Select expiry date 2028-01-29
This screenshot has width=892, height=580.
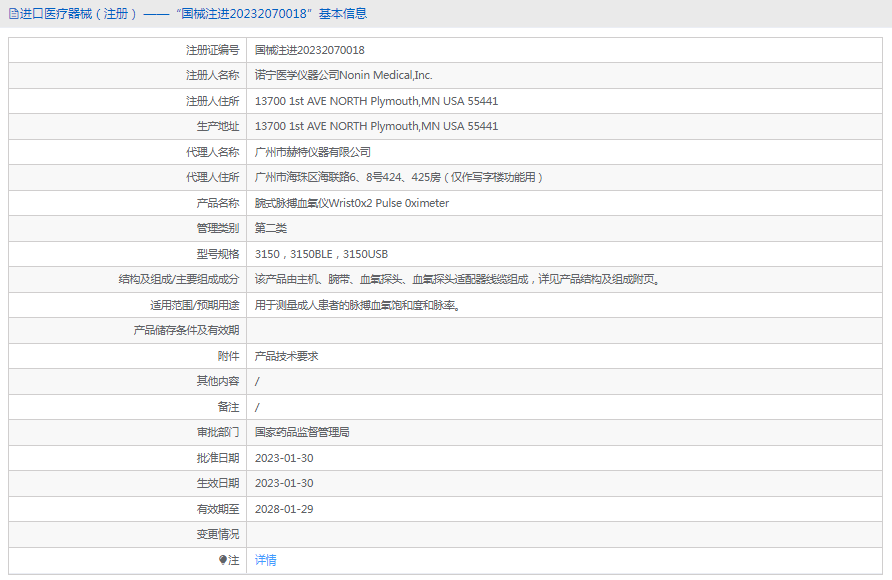tap(284, 509)
